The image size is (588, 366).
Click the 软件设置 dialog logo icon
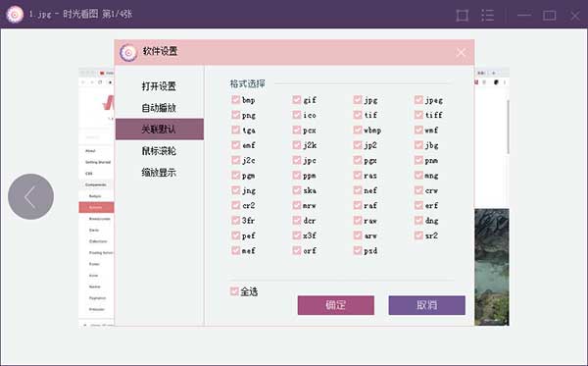pos(128,53)
